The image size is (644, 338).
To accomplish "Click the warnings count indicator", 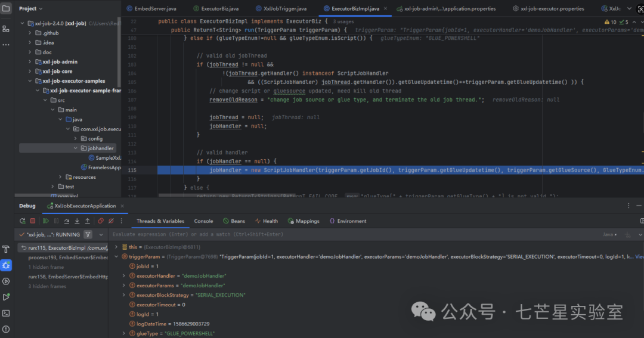I will (611, 22).
